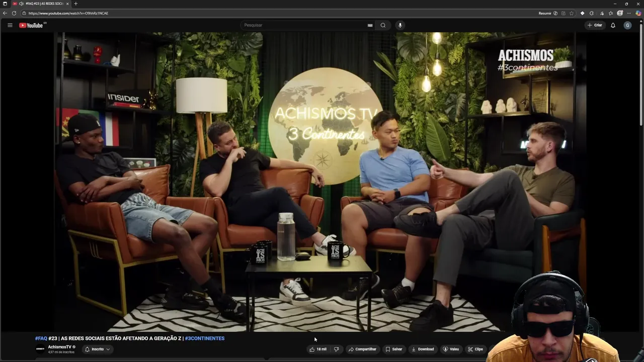Go back with browser back arrow
Image resolution: width=644 pixels, height=362 pixels.
(x=5, y=13)
